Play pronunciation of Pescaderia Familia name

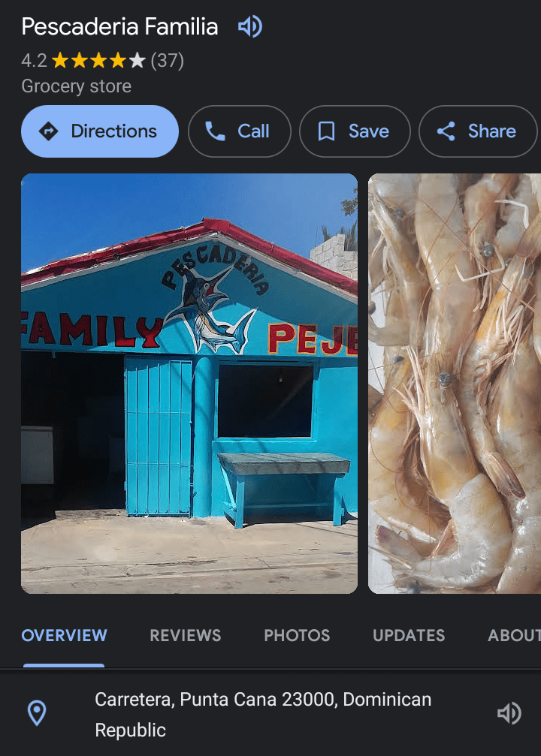[249, 28]
